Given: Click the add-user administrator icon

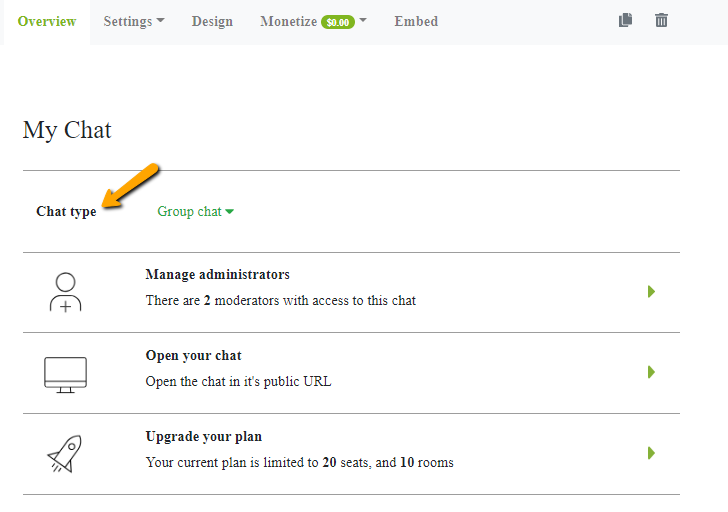Looking at the screenshot, I should [65, 292].
